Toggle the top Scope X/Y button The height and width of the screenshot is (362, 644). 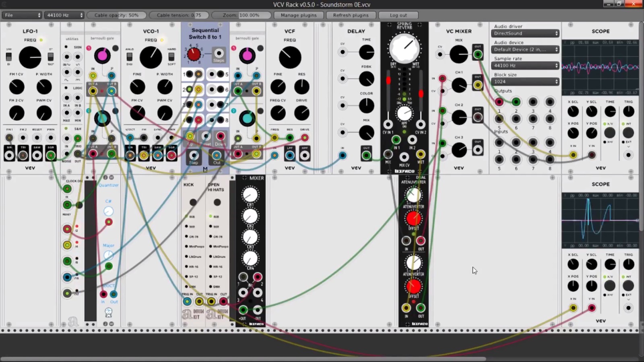coord(610,133)
